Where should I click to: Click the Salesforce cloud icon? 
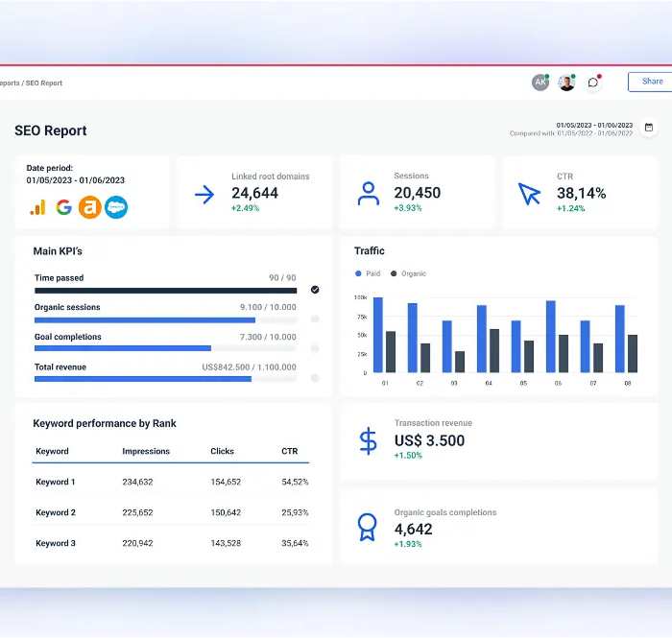116,207
